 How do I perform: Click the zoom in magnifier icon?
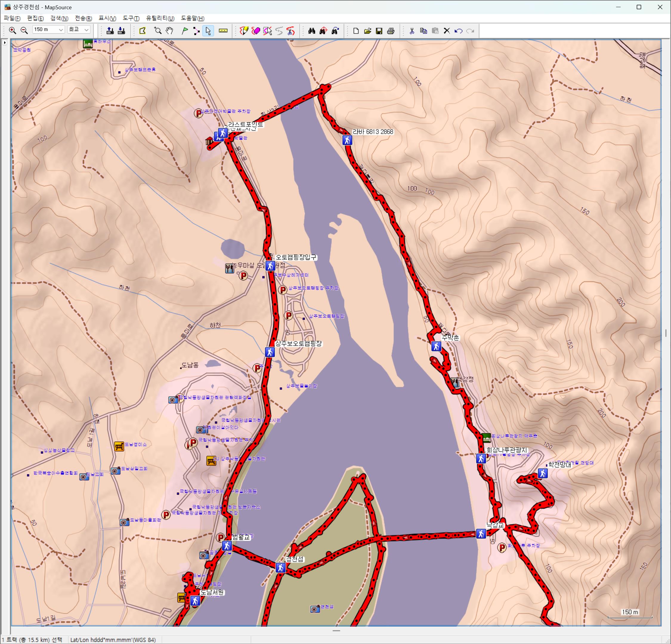point(12,31)
